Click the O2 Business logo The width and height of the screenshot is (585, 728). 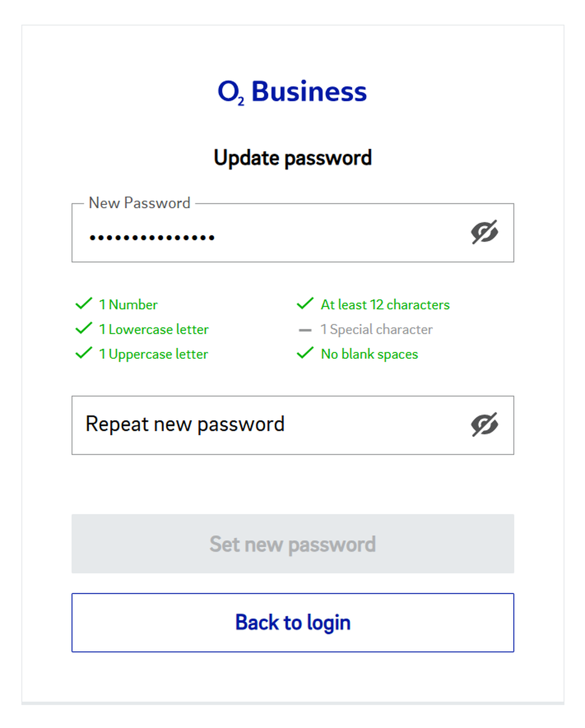[292, 92]
